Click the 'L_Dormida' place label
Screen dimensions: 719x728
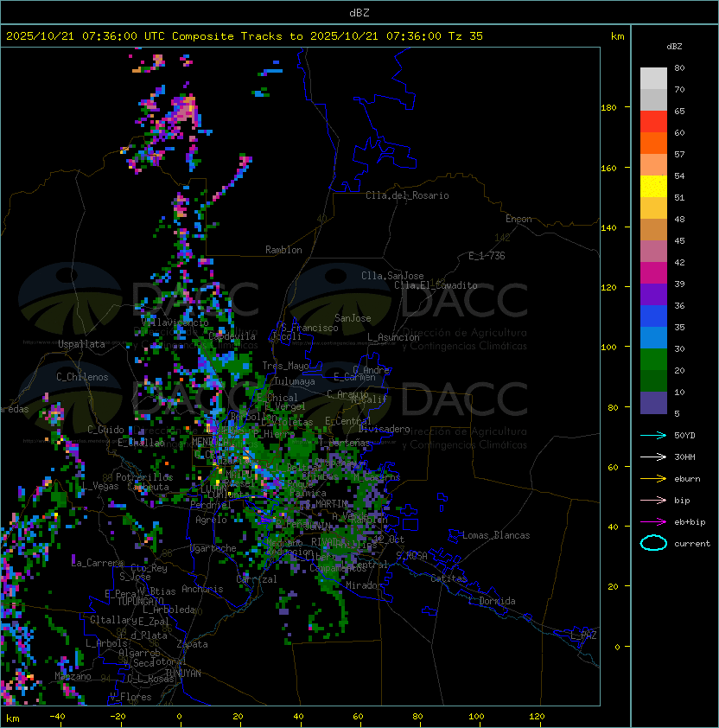tap(492, 601)
